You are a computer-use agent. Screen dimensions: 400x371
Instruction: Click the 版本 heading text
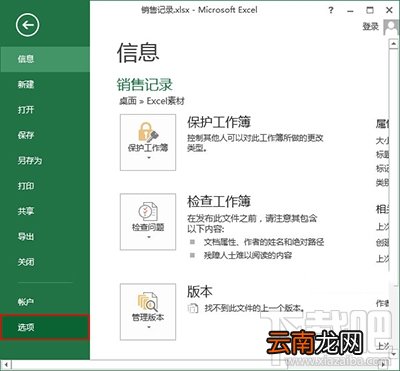(x=200, y=292)
